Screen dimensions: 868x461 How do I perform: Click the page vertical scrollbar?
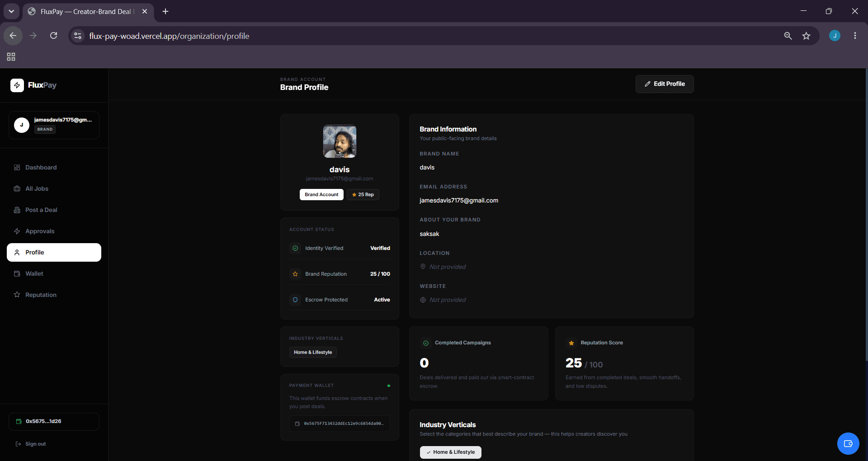click(x=866, y=215)
